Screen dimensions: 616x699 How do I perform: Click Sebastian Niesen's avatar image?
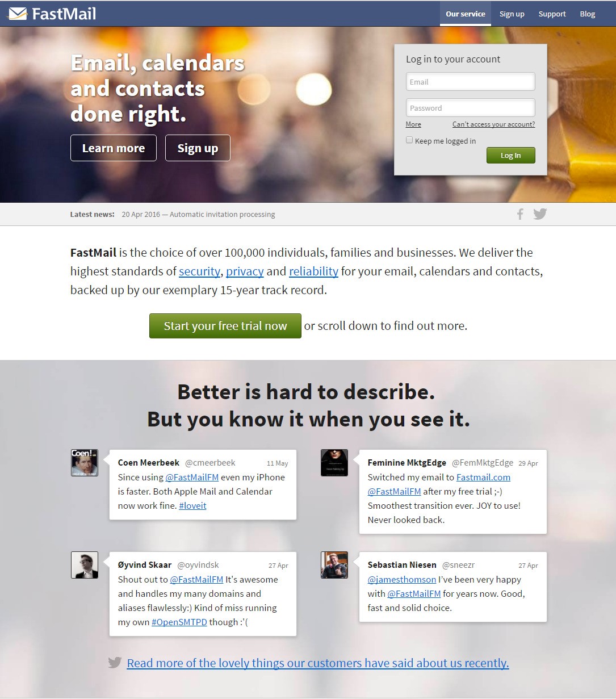click(x=334, y=565)
